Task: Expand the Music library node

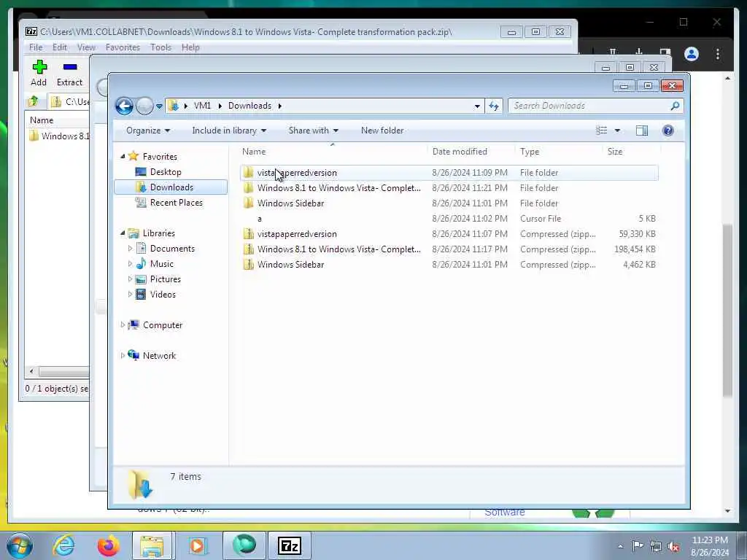Action: click(x=130, y=263)
